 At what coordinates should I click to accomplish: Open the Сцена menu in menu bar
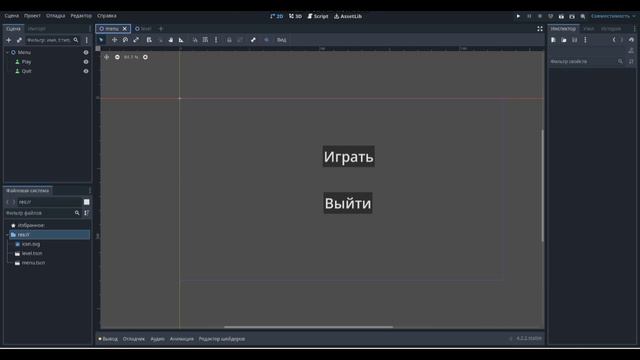pos(12,16)
